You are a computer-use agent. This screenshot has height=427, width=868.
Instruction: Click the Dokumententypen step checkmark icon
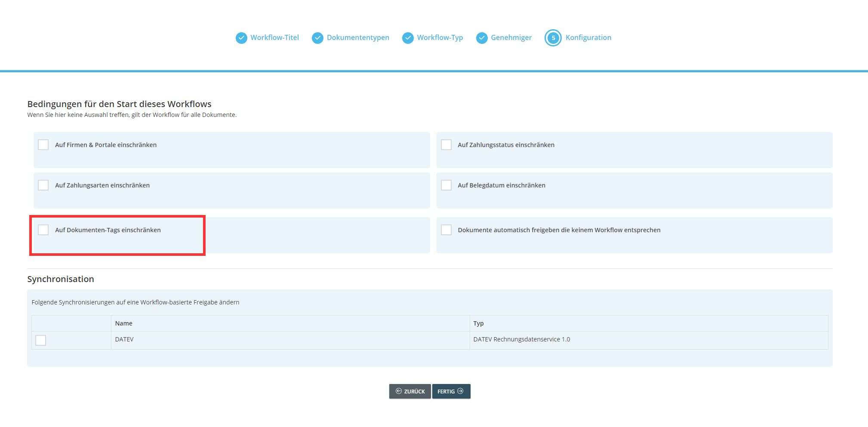point(317,38)
